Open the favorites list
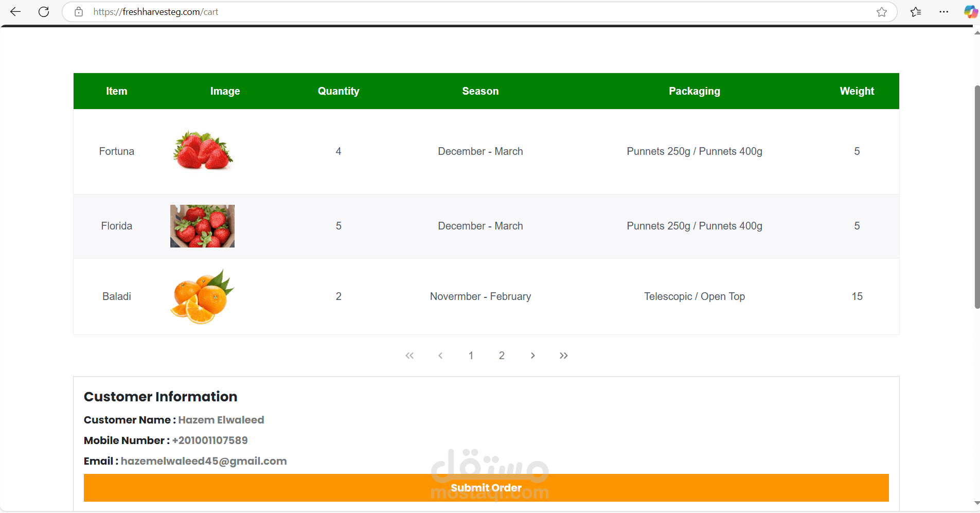The height and width of the screenshot is (513, 980). point(916,12)
